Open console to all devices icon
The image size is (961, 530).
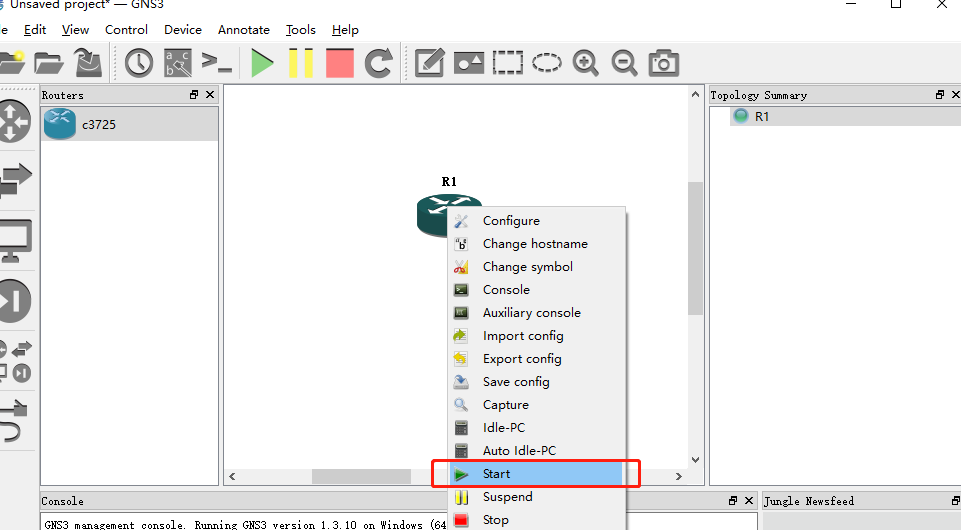pos(216,62)
